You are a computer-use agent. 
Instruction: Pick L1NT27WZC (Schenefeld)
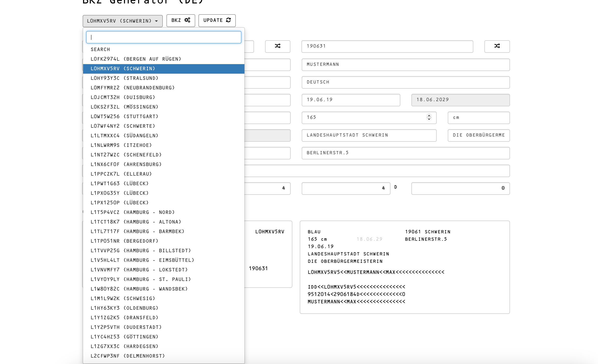coord(164,155)
